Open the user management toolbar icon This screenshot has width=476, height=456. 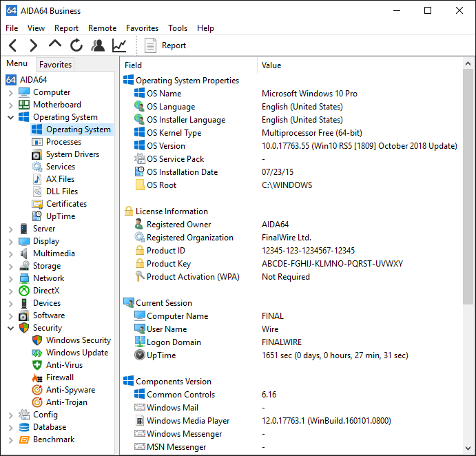[98, 45]
